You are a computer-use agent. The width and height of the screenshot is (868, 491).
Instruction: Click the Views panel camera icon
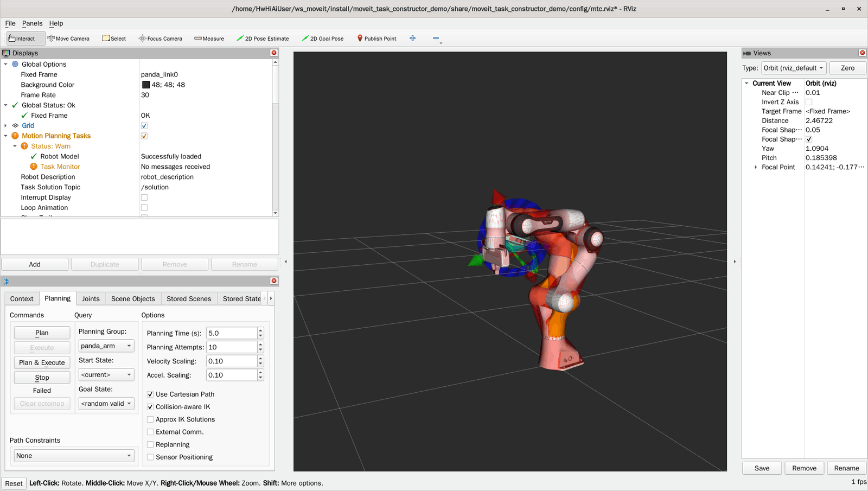click(747, 53)
